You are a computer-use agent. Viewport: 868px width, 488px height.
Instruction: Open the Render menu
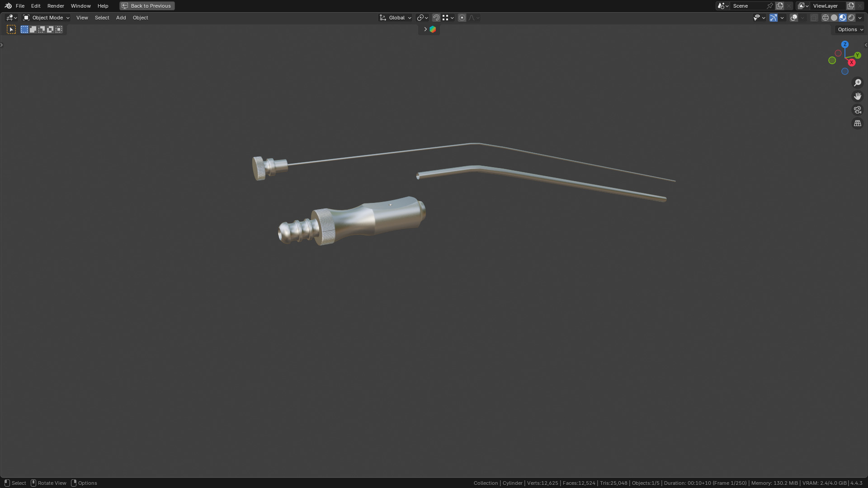click(x=56, y=6)
